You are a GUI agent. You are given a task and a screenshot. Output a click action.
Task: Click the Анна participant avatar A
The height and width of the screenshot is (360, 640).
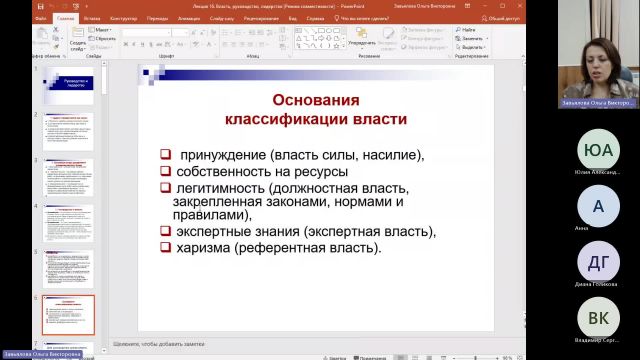598,206
